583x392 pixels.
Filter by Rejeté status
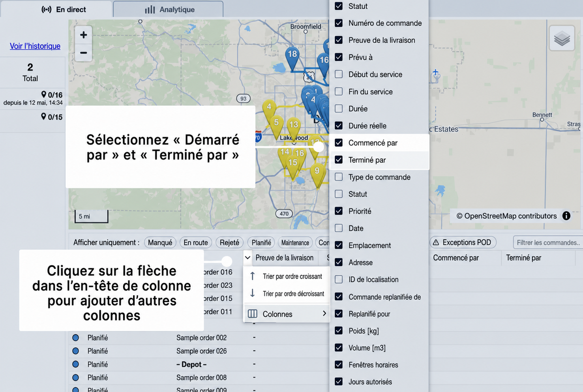pyautogui.click(x=229, y=242)
